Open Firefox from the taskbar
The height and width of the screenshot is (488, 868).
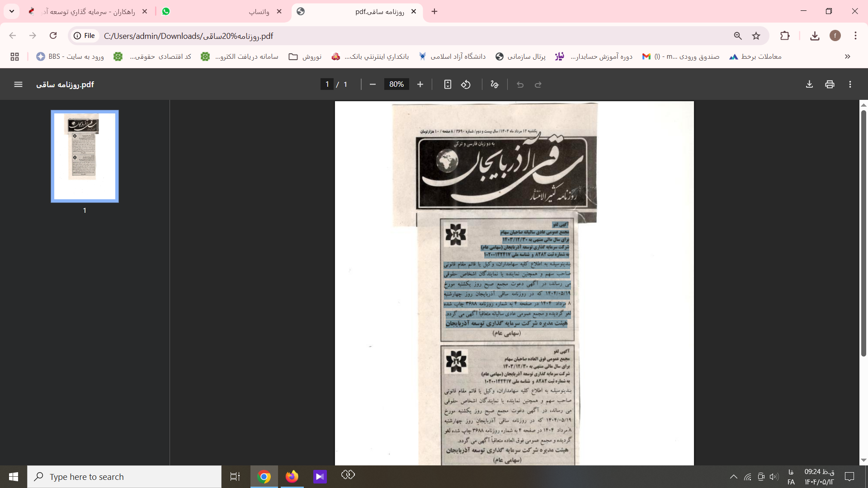tap(292, 477)
